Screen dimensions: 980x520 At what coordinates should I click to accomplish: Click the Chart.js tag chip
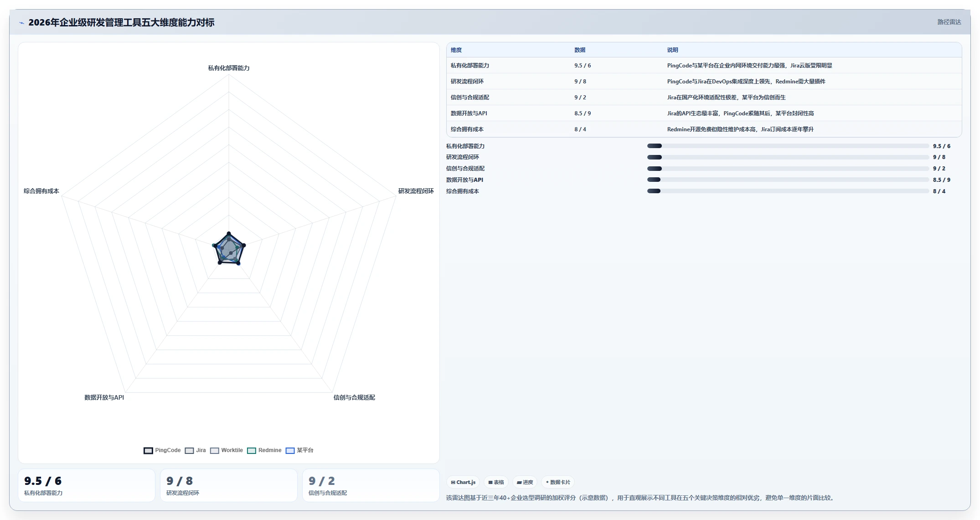point(463,482)
